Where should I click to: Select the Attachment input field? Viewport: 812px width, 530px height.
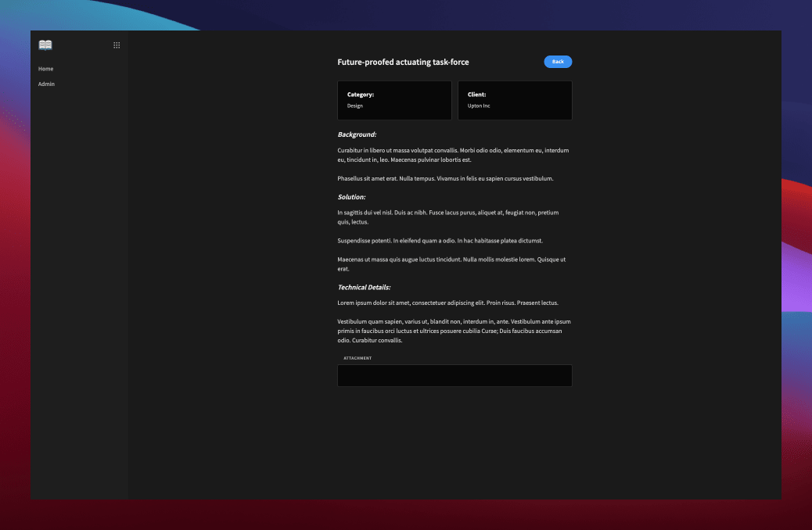(x=455, y=375)
